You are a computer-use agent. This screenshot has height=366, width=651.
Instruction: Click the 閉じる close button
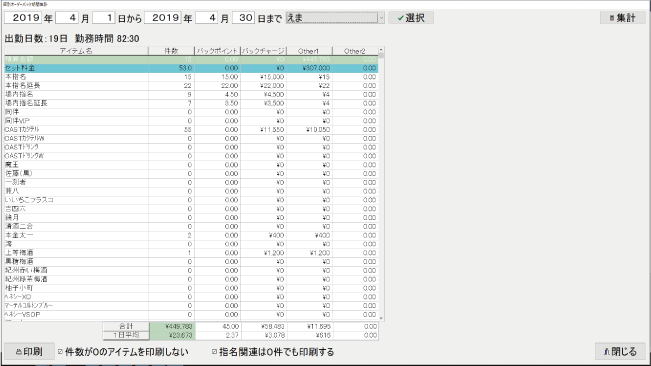[620, 351]
